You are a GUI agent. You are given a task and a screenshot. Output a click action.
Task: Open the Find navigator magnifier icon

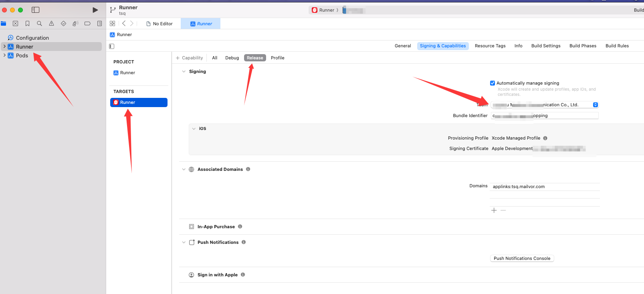[x=39, y=24]
